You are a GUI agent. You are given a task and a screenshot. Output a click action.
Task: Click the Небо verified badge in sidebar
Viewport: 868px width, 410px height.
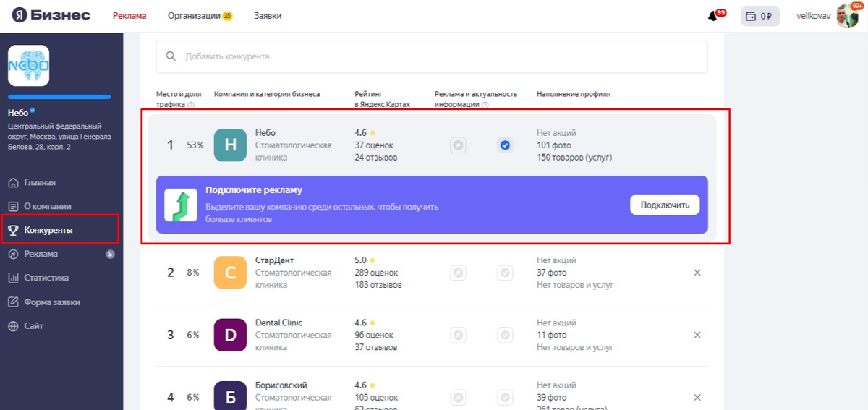33,111
